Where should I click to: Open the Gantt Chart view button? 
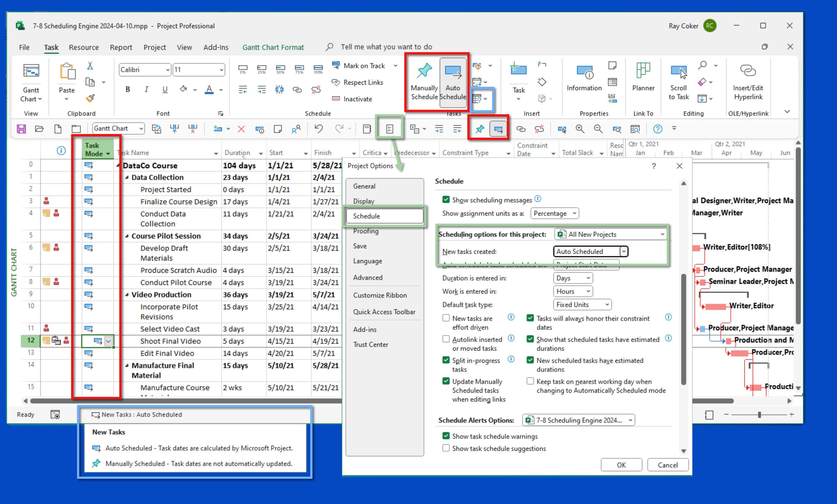(x=31, y=83)
